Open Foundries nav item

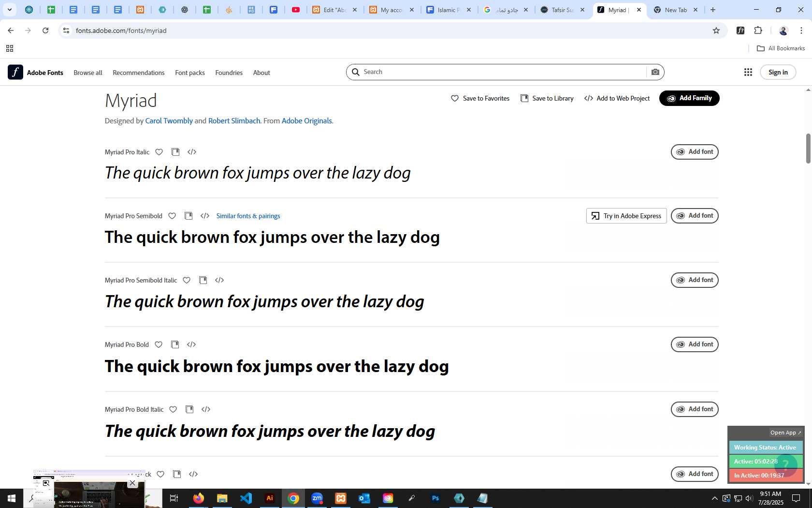point(229,73)
